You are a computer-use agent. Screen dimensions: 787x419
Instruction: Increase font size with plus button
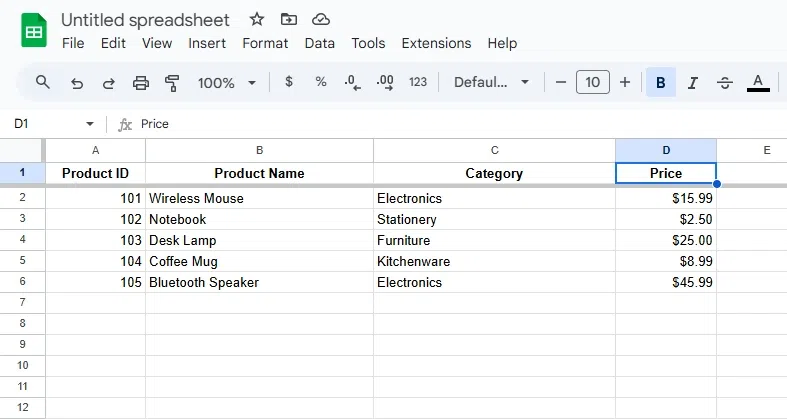click(x=625, y=82)
